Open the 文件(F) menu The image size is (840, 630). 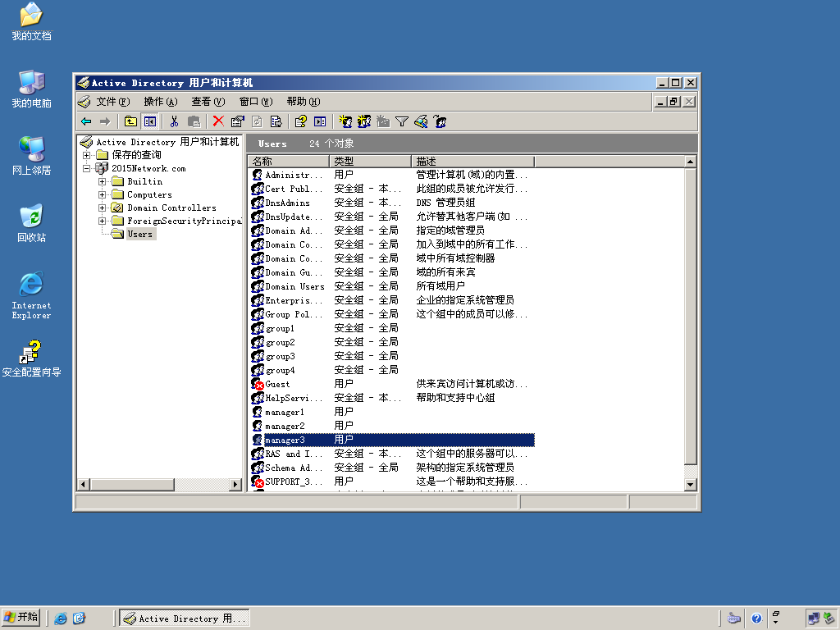click(113, 101)
